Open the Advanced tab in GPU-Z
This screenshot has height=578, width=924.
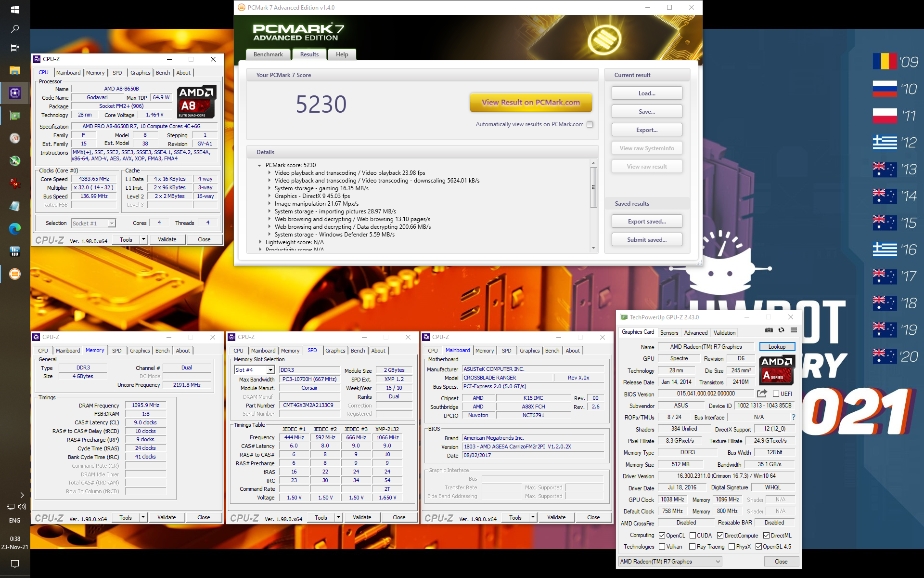(696, 332)
